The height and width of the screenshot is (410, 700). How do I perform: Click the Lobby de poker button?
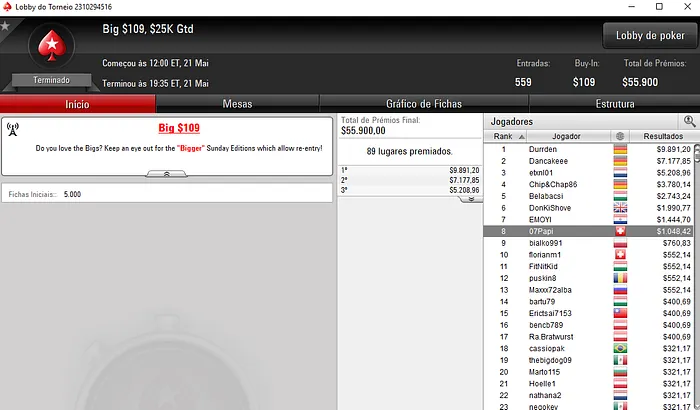(x=650, y=35)
